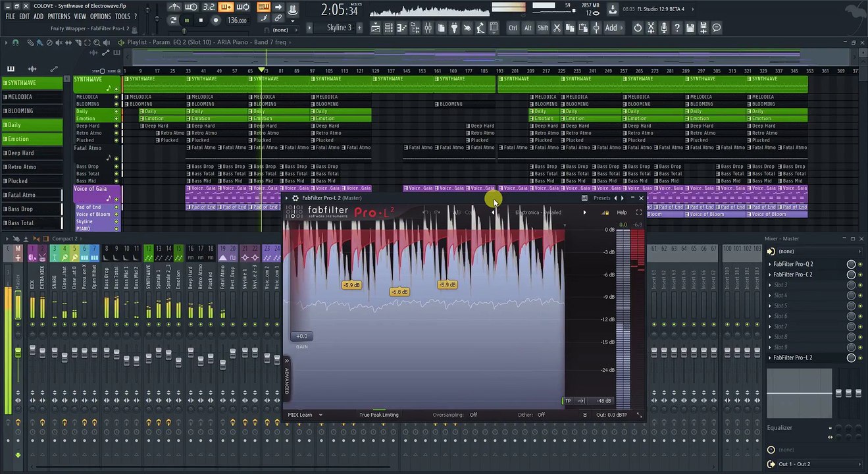Toggle pattern/song mode button
This screenshot has width=868, height=474.
point(172,20)
